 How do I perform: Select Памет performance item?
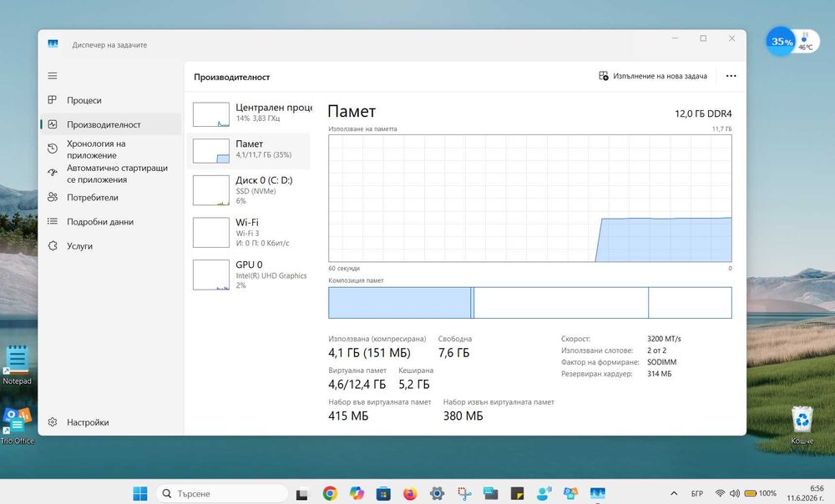(x=249, y=150)
